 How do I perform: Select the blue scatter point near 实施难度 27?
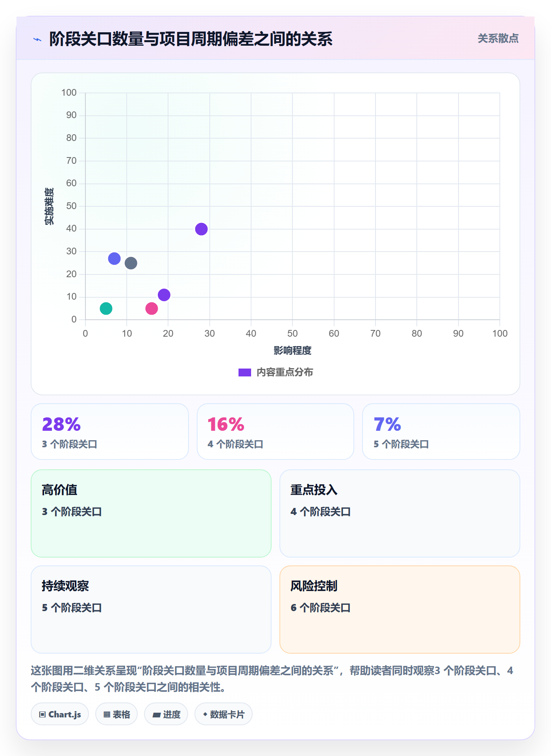(114, 259)
